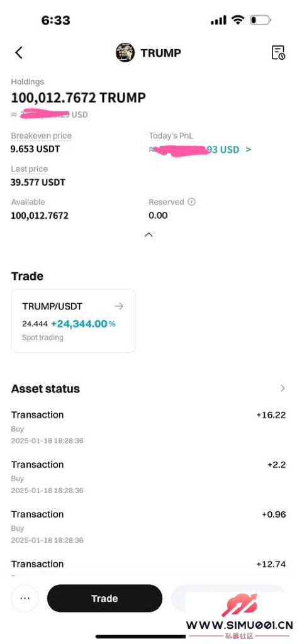Select the +16.22 Buy transaction
Screen dimensions: 297x644
coord(148,427)
